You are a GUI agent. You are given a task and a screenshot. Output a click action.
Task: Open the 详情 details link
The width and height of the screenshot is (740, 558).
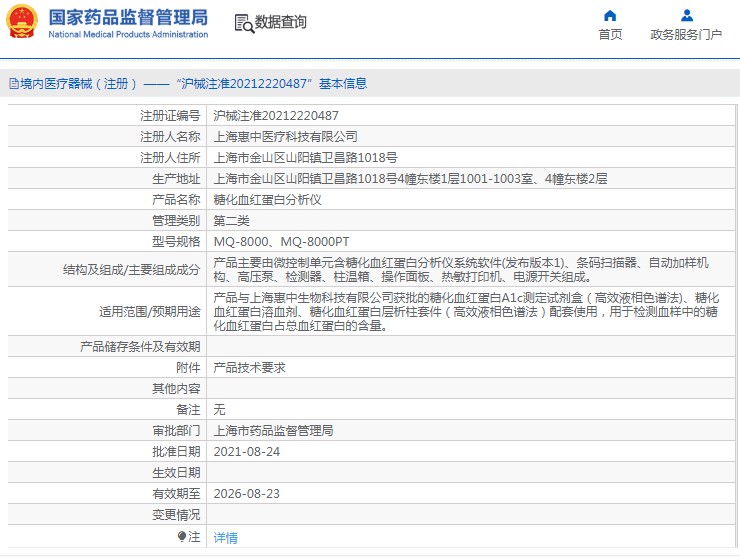(226, 538)
